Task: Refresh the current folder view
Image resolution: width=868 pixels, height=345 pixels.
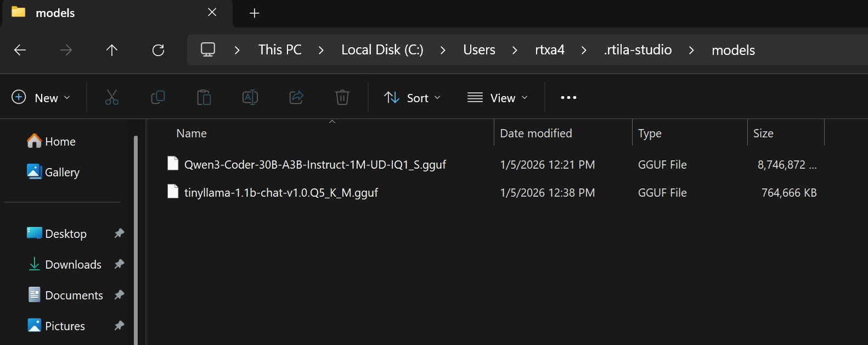Action: tap(158, 51)
